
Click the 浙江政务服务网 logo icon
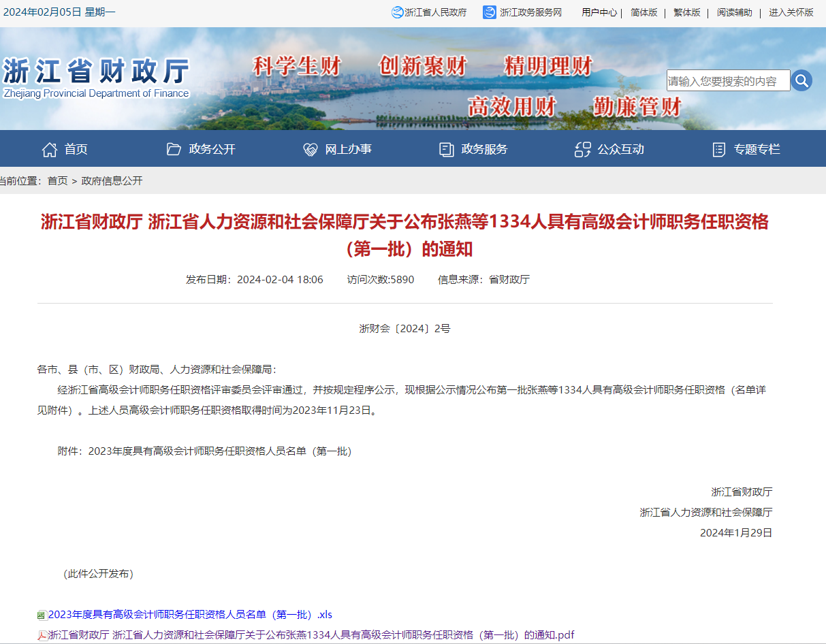pyautogui.click(x=490, y=12)
